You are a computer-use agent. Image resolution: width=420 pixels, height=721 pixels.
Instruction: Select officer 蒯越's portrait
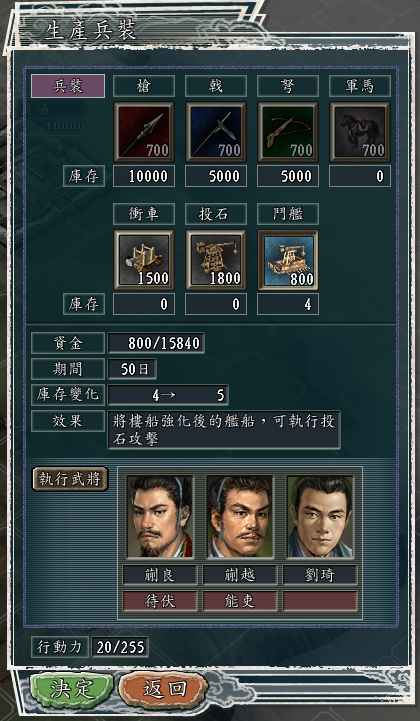click(x=240, y=517)
